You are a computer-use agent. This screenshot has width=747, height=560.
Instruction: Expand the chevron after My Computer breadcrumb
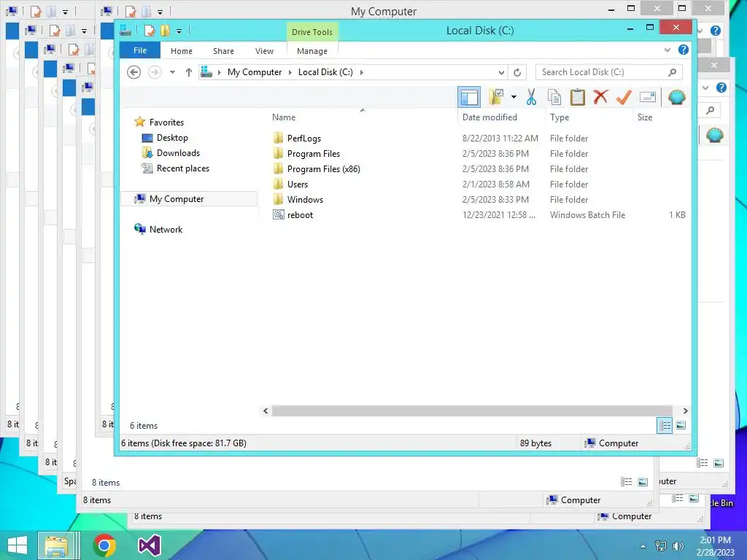pyautogui.click(x=290, y=72)
